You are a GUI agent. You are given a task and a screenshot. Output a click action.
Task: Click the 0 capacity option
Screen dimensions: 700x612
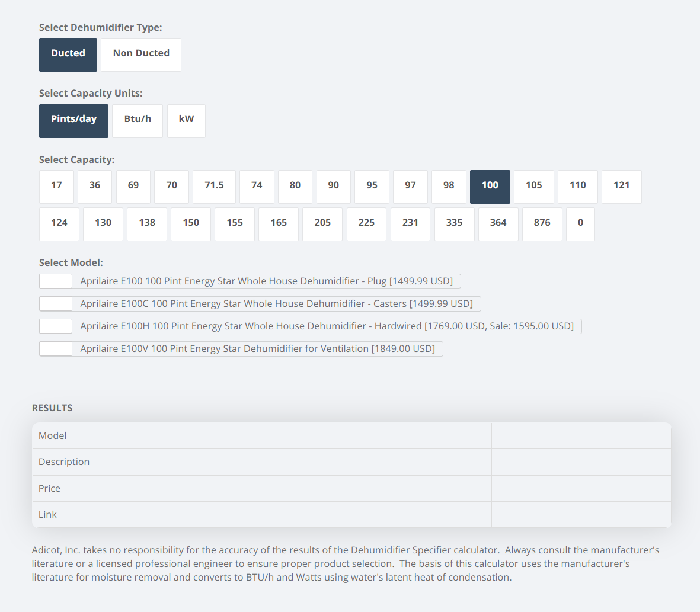click(580, 224)
